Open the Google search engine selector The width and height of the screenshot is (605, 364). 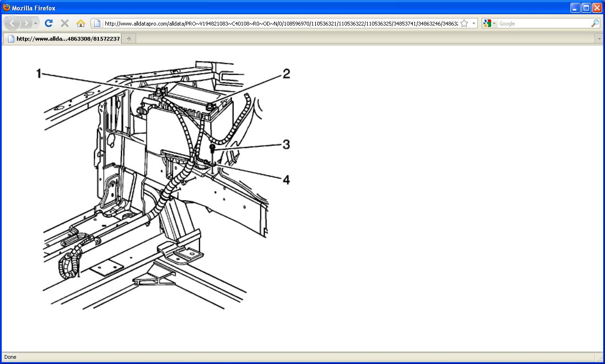pyautogui.click(x=490, y=23)
